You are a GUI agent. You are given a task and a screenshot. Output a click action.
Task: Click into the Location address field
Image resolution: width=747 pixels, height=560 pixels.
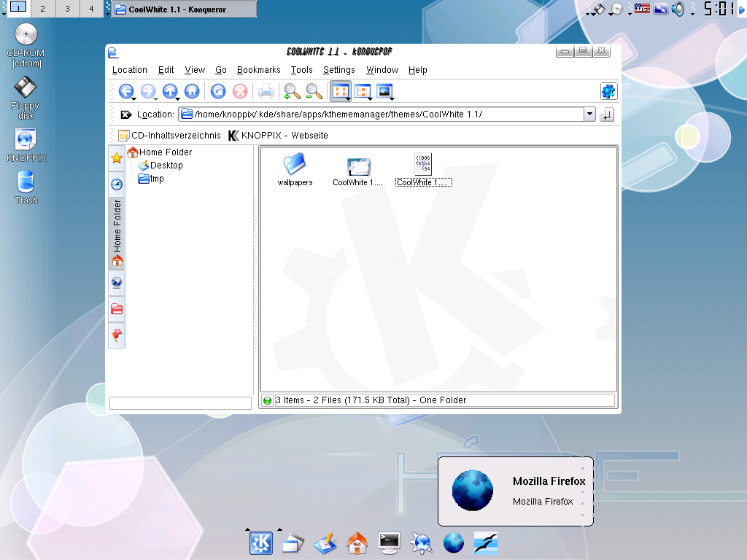pyautogui.click(x=382, y=114)
